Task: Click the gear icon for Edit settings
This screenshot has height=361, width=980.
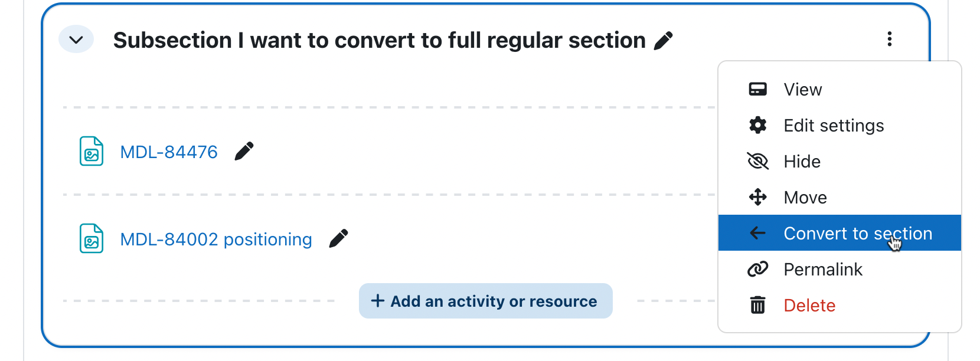Action: tap(757, 125)
